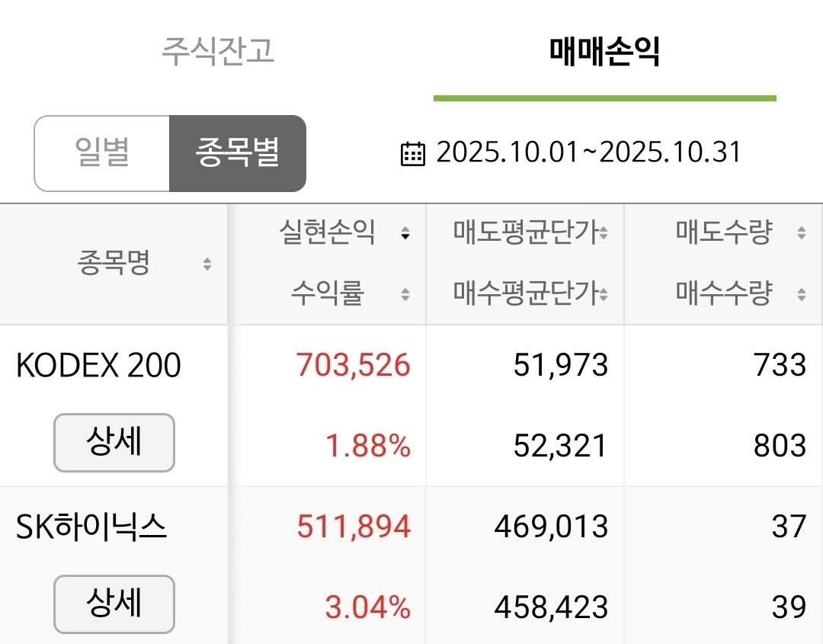Sort by 매수수량 arrow icon

802,294
